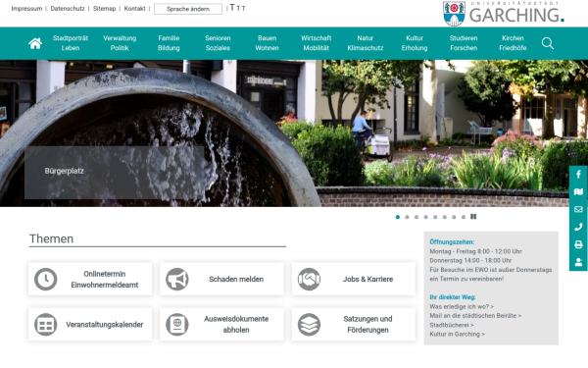Open the map sidebar icon
Viewport: 588px width, 368px height.
pos(578,192)
